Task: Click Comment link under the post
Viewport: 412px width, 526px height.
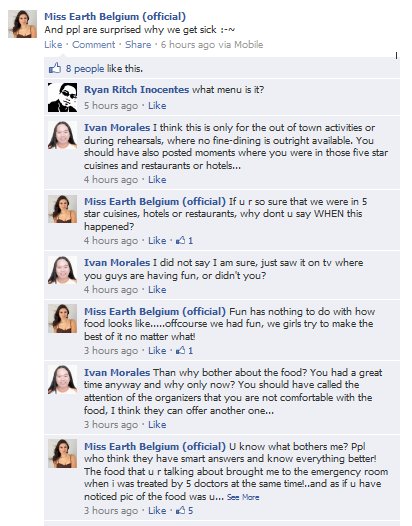Action: [94, 45]
